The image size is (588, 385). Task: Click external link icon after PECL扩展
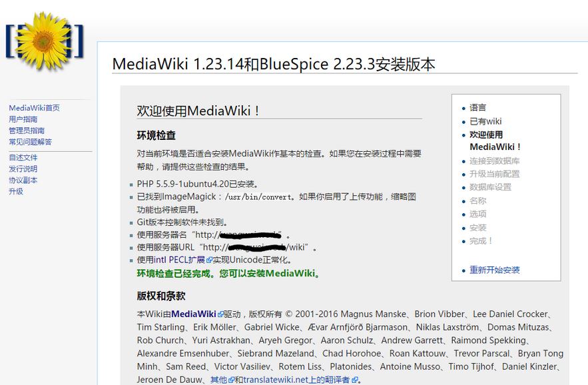pyautogui.click(x=209, y=260)
